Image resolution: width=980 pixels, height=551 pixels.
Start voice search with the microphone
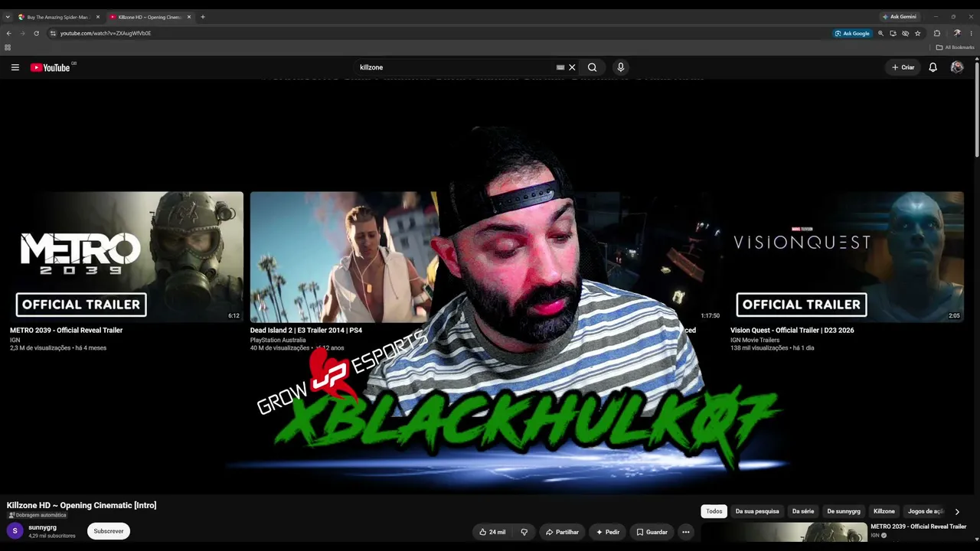(621, 67)
